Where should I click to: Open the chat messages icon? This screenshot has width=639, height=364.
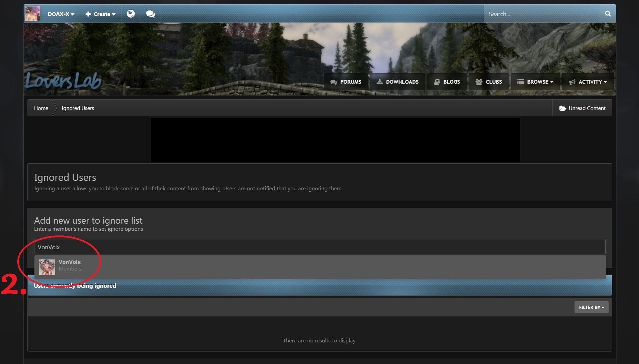point(150,14)
